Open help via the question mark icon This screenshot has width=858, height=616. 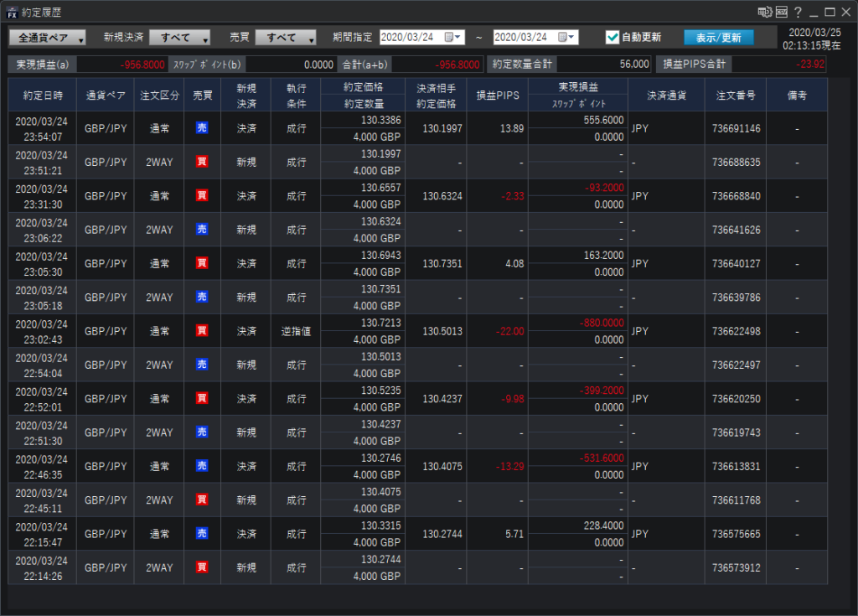(798, 12)
